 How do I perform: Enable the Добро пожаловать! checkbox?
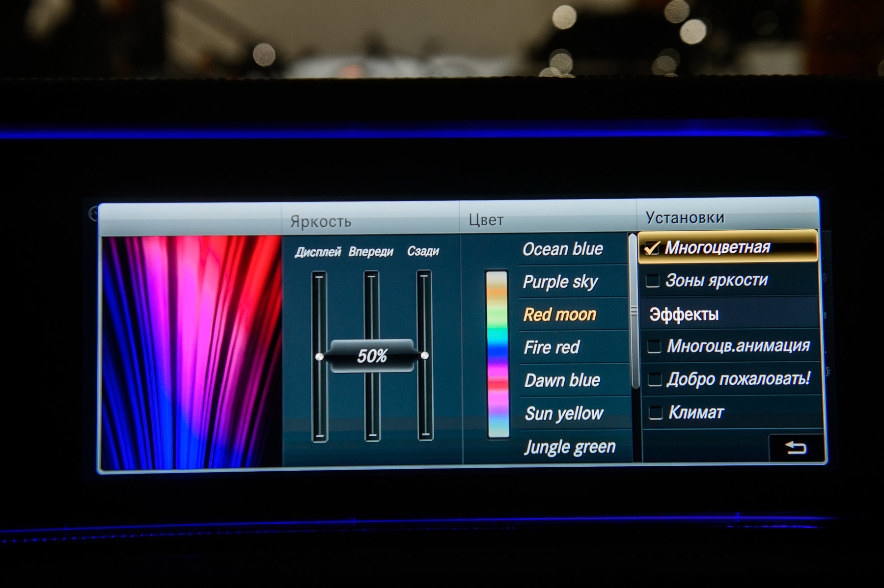[x=655, y=379]
